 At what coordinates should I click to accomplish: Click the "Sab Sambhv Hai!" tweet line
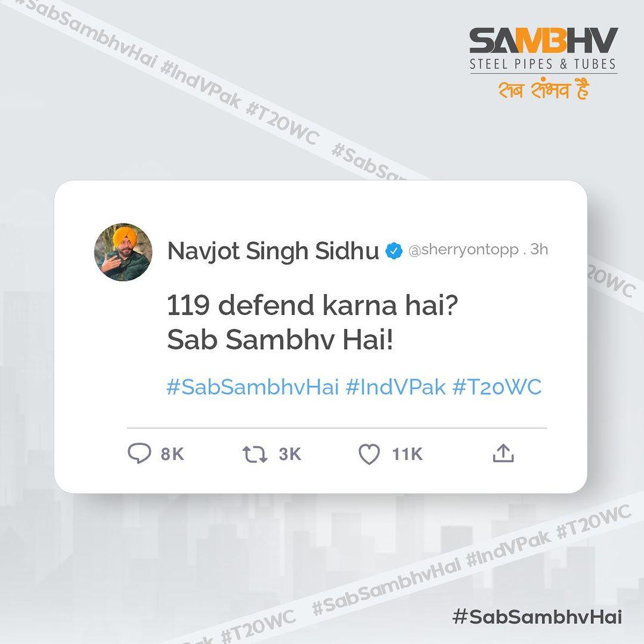(280, 340)
